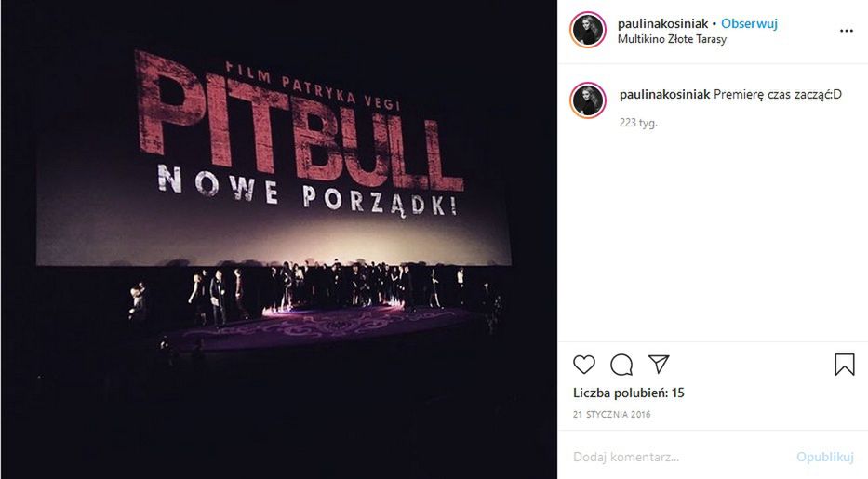Click the 223 tyg. timestamp
The height and width of the screenshot is (479, 868).
pyautogui.click(x=638, y=123)
